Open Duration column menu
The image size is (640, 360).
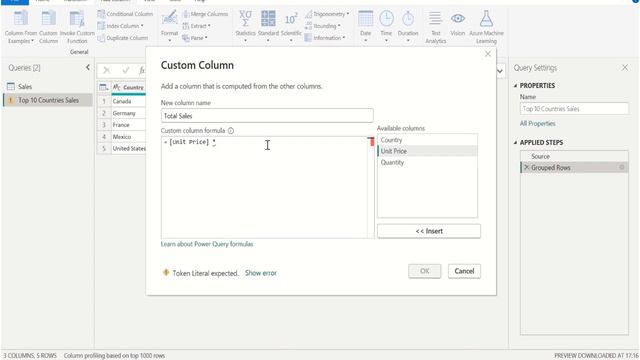408,26
